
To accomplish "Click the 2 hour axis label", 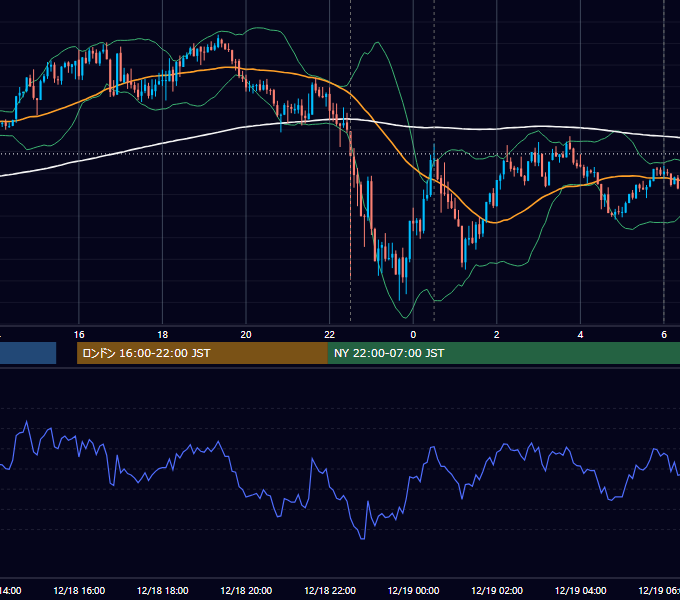I will 497,335.
